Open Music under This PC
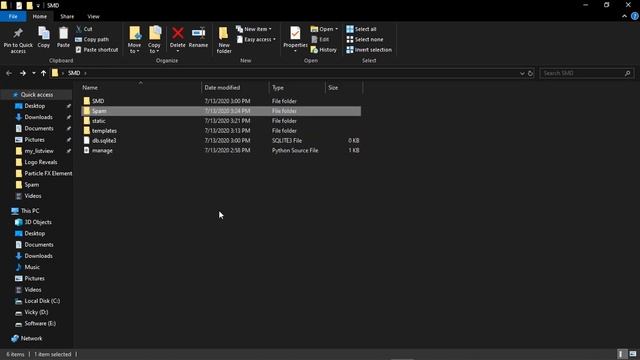Image resolution: width=640 pixels, height=360 pixels. 32,267
